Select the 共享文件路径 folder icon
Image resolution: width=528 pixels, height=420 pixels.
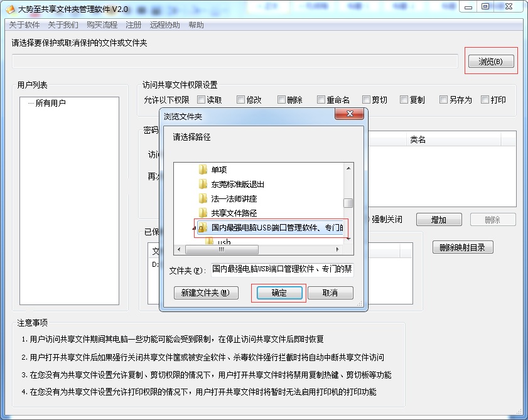click(203, 213)
